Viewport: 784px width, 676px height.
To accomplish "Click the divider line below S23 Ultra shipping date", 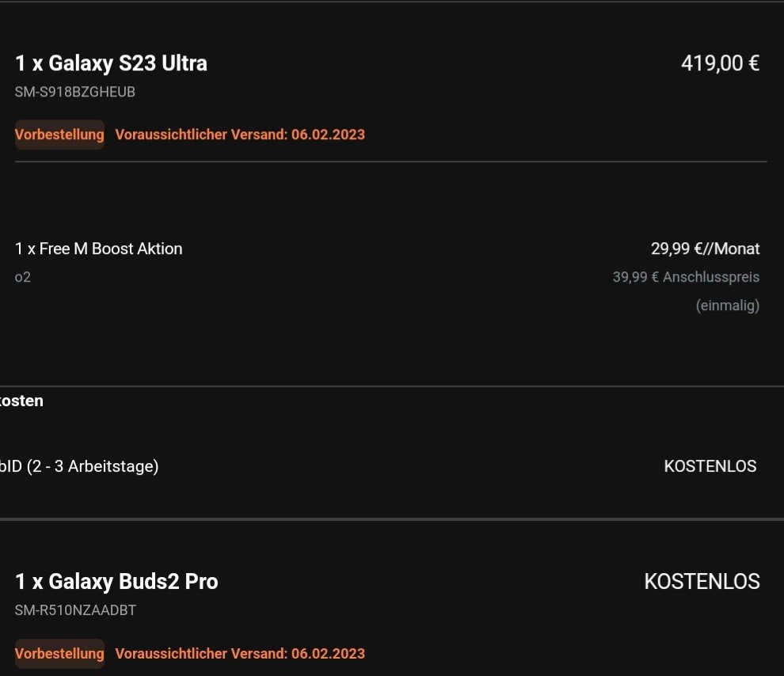I will coord(390,161).
